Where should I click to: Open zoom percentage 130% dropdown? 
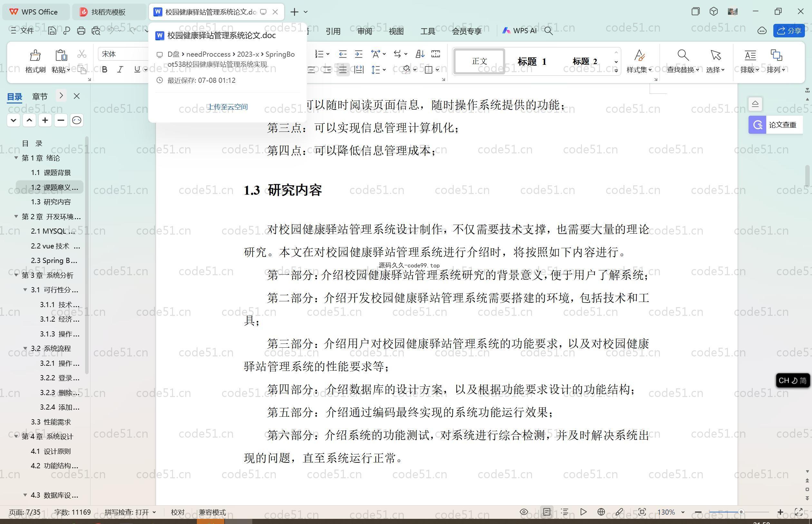[682, 512]
